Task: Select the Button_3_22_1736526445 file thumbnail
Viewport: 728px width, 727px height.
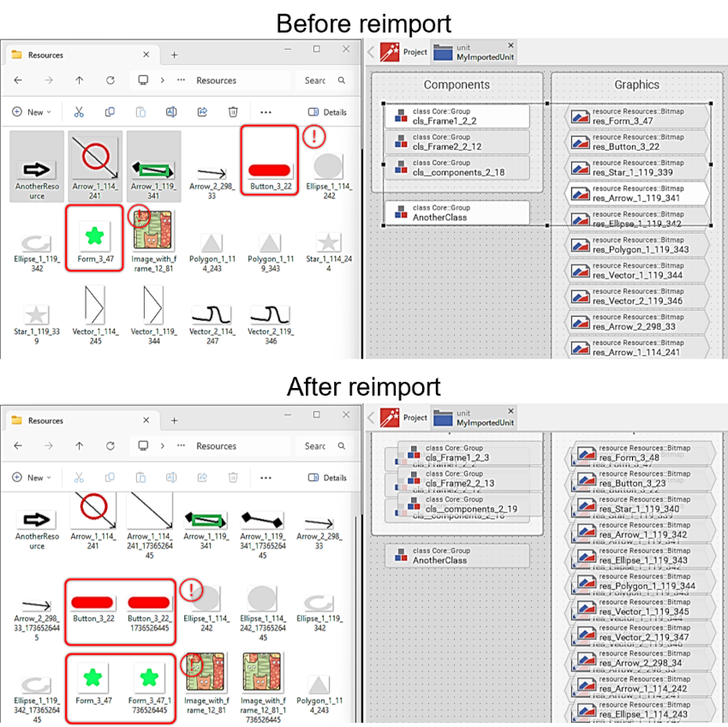Action: click(x=148, y=610)
